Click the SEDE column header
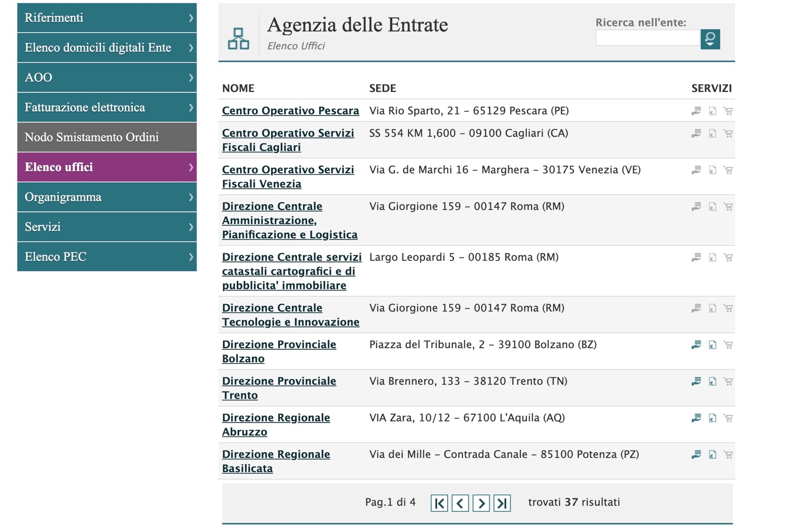Image resolution: width=810 pixels, height=532 pixels. [x=383, y=88]
